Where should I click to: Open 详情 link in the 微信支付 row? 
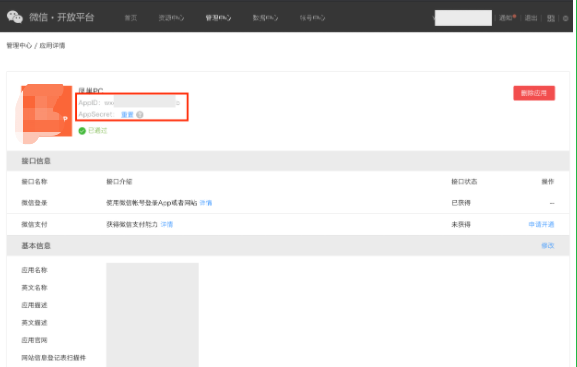(167, 224)
